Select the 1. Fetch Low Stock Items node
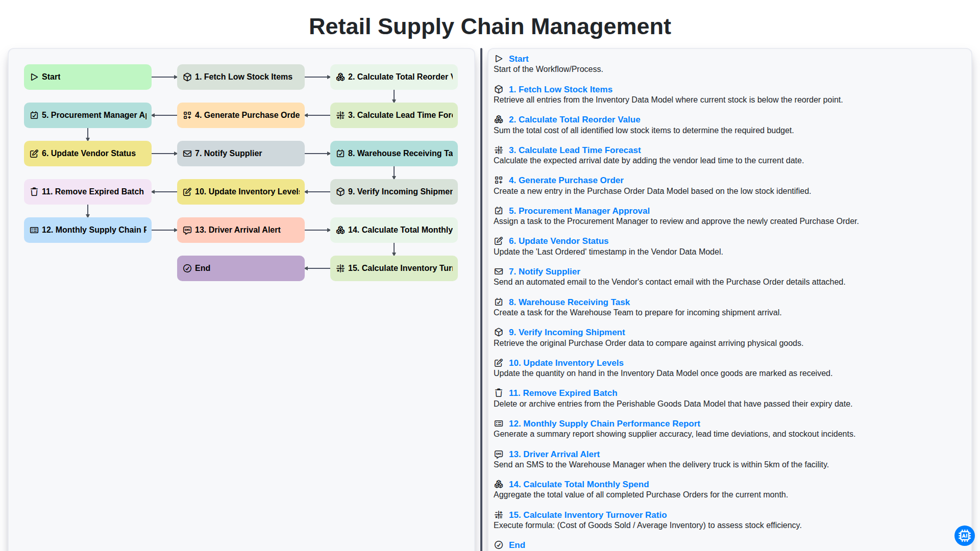The height and width of the screenshot is (551, 980). point(241,77)
